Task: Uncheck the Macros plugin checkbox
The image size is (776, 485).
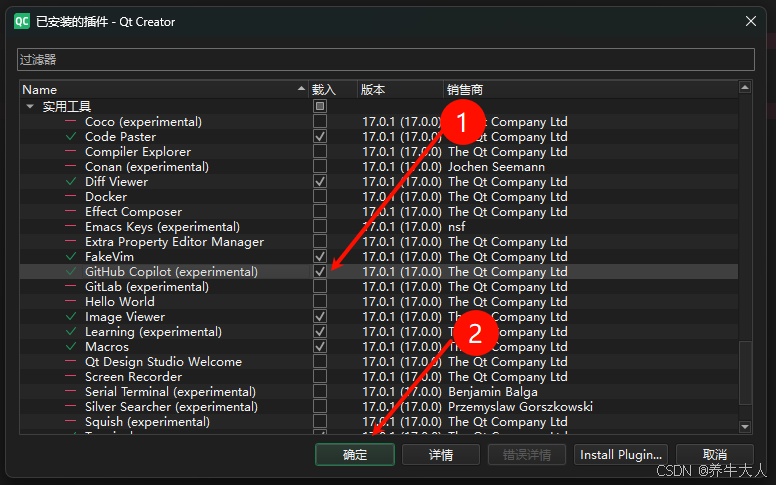Action: point(320,346)
